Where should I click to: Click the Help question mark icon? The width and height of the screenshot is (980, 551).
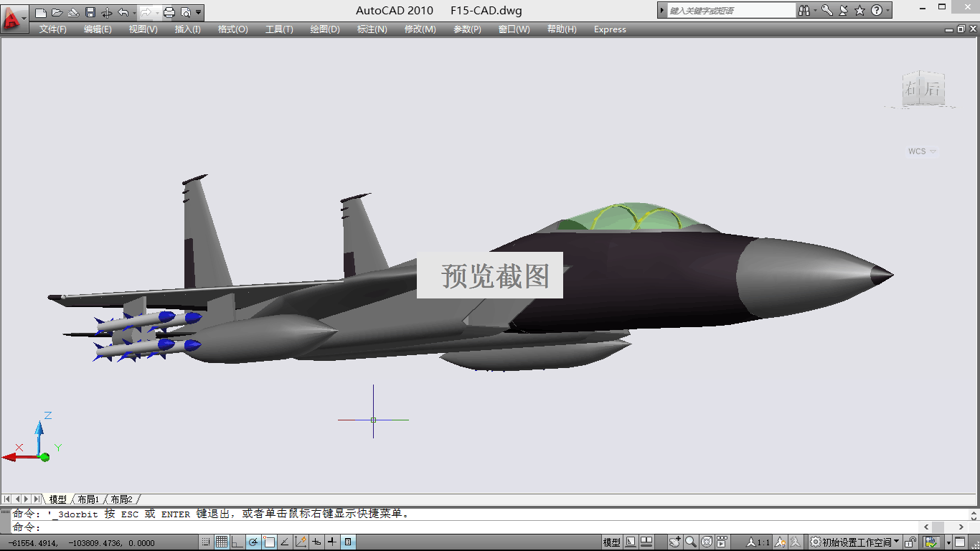(877, 11)
